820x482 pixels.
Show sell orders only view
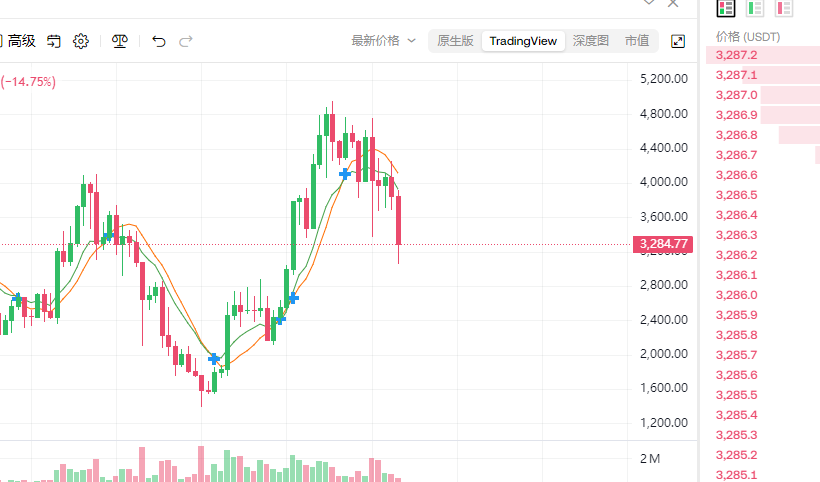coord(784,8)
